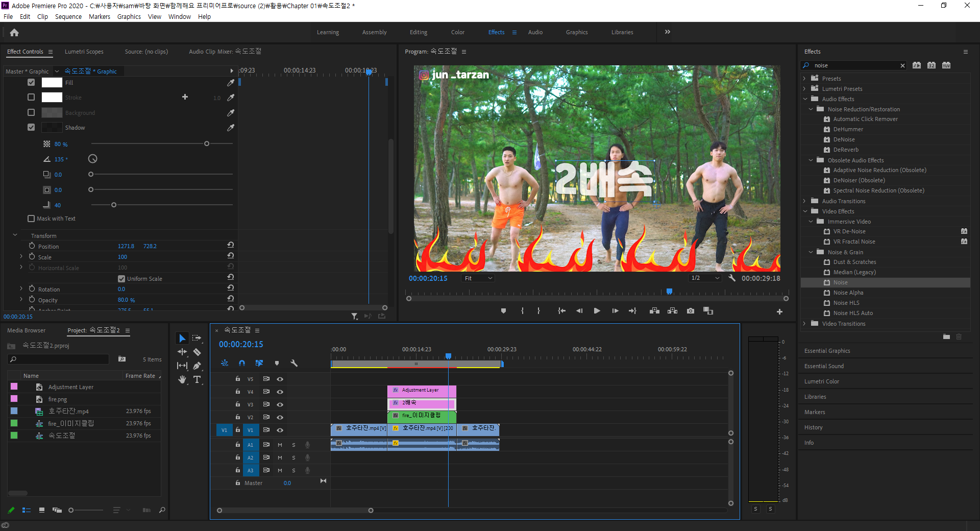
Task: Expand Audio Transitions folder
Action: click(x=804, y=201)
